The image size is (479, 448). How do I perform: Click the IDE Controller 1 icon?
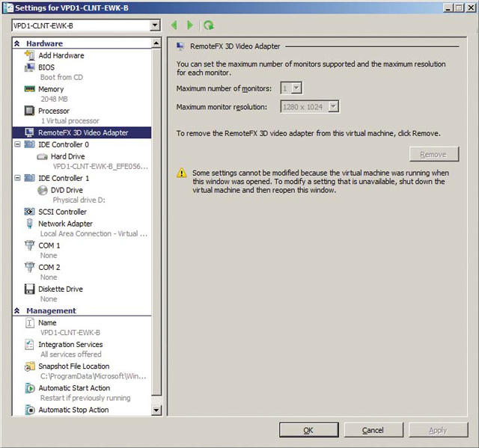pyautogui.click(x=30, y=177)
